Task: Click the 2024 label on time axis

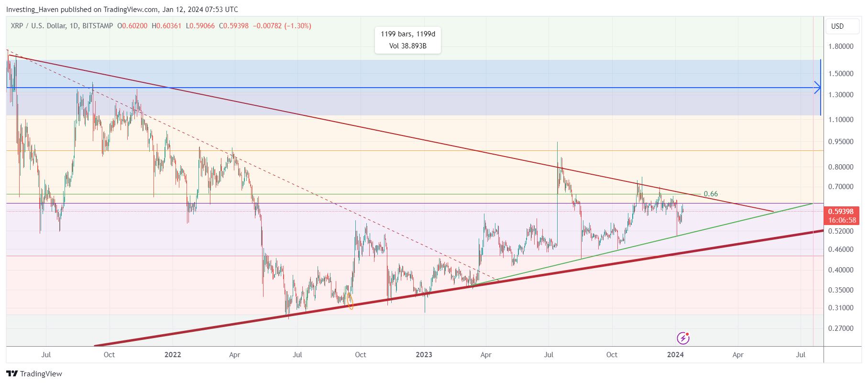Action: tap(675, 355)
